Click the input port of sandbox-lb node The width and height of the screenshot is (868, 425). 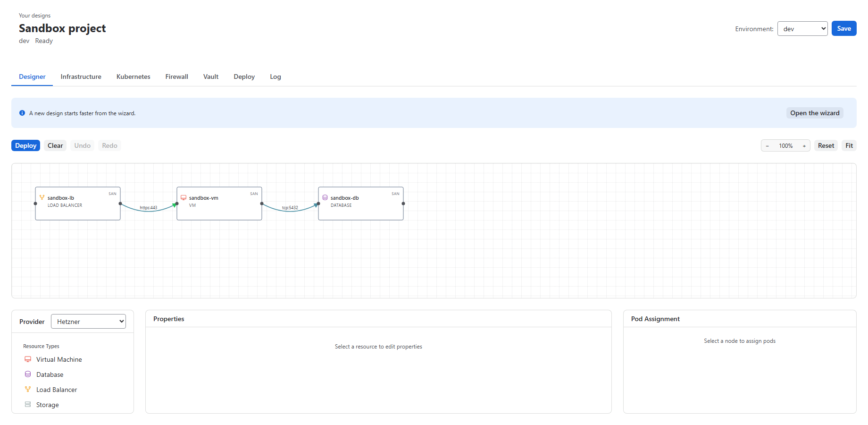pos(35,204)
